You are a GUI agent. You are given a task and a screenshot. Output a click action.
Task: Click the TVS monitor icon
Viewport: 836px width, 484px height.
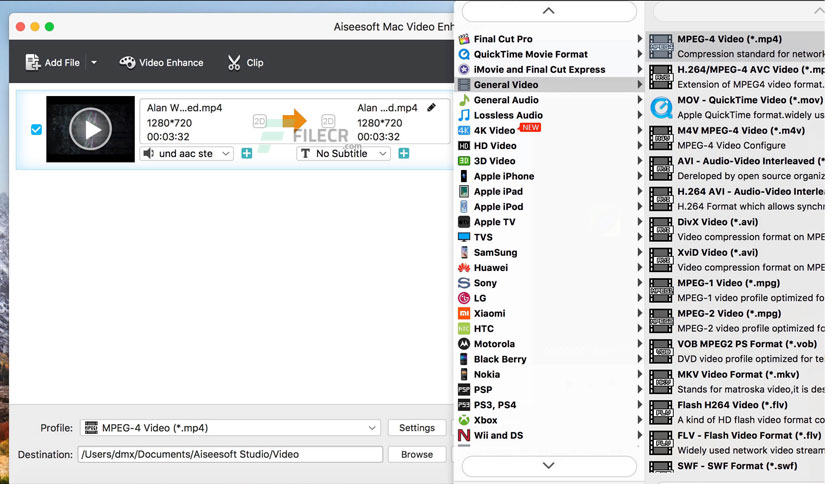(464, 237)
